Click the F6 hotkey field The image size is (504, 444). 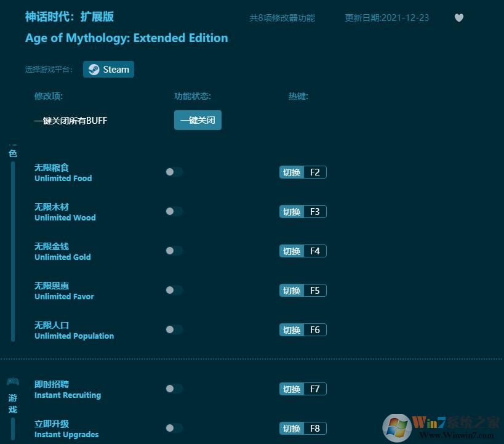coord(315,330)
